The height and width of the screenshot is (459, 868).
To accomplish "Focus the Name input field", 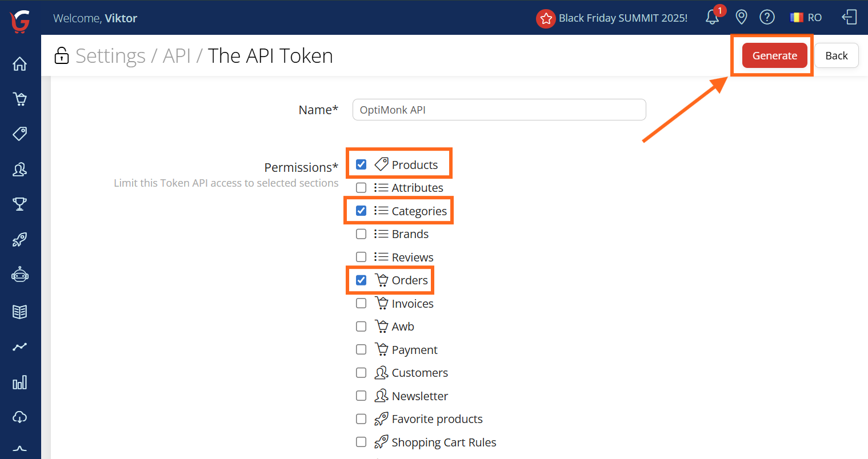I will [499, 110].
